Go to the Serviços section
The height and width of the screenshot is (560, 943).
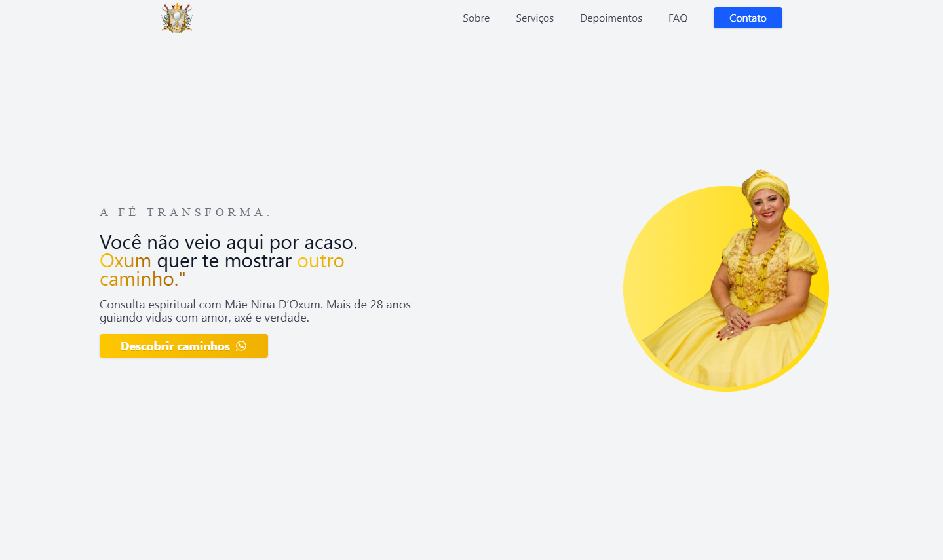click(535, 18)
